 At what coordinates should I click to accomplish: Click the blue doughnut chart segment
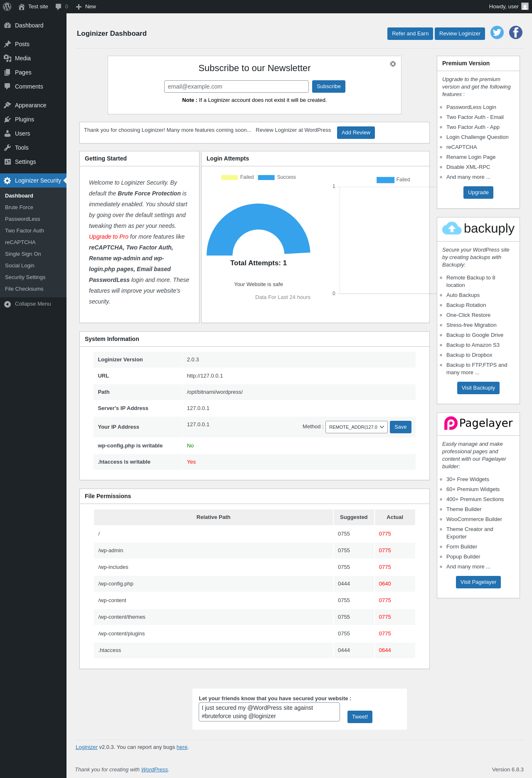click(259, 216)
